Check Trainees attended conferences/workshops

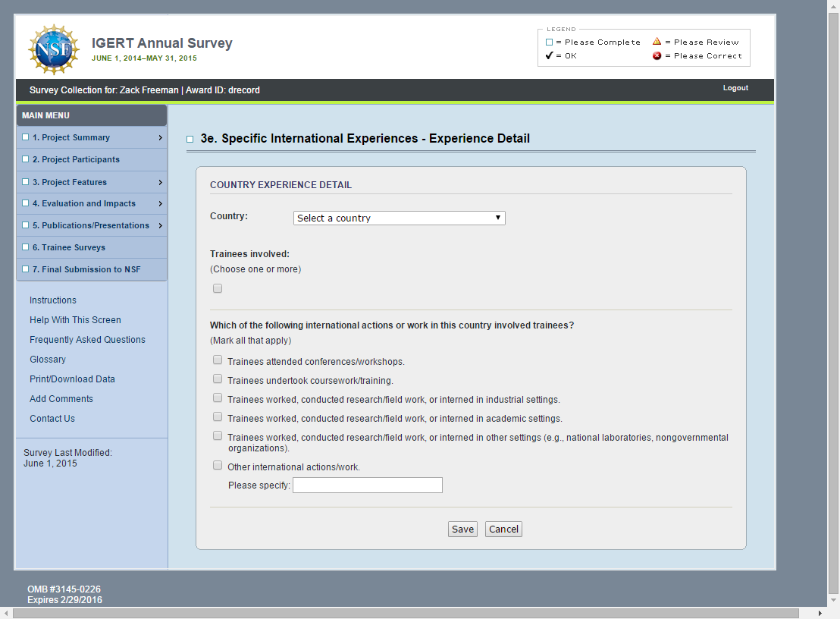click(x=218, y=360)
